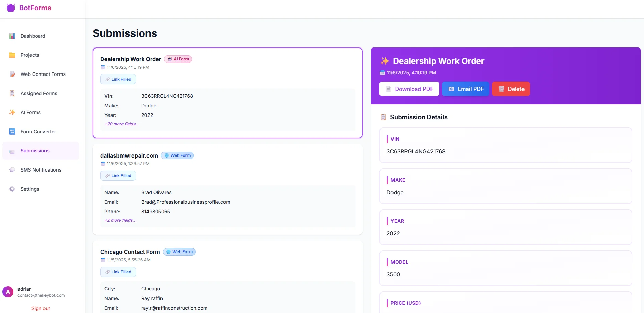Screen dimensions: 644x313
Task: Click the BotForms logo icon
Action: [11, 8]
